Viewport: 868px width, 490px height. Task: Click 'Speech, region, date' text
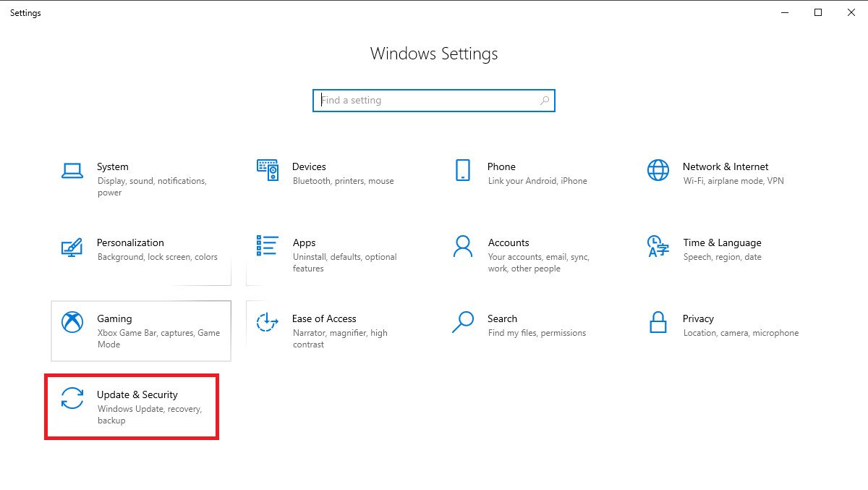tap(723, 257)
